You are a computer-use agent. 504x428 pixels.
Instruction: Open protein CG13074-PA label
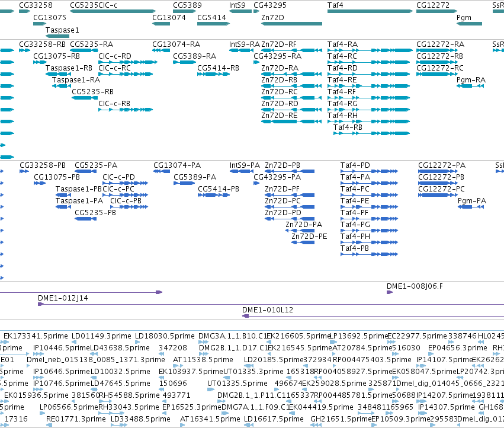point(177,165)
